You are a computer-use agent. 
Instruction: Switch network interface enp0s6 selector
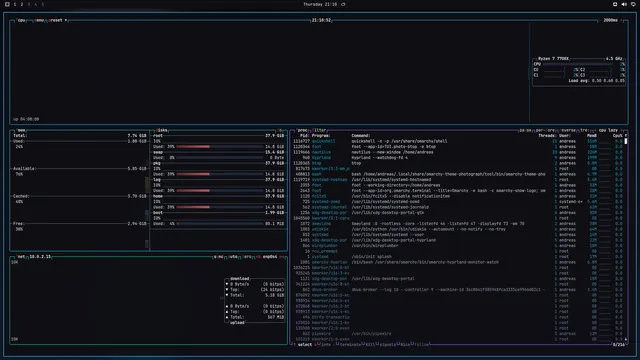tap(270, 257)
